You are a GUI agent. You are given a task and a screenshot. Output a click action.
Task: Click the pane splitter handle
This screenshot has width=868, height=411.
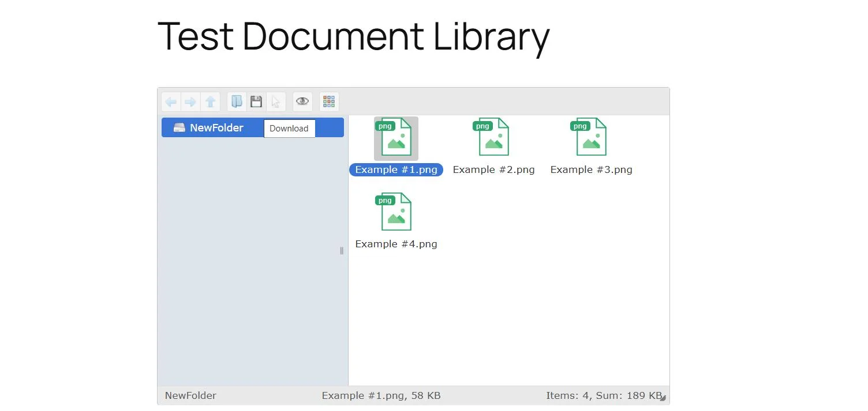click(342, 251)
